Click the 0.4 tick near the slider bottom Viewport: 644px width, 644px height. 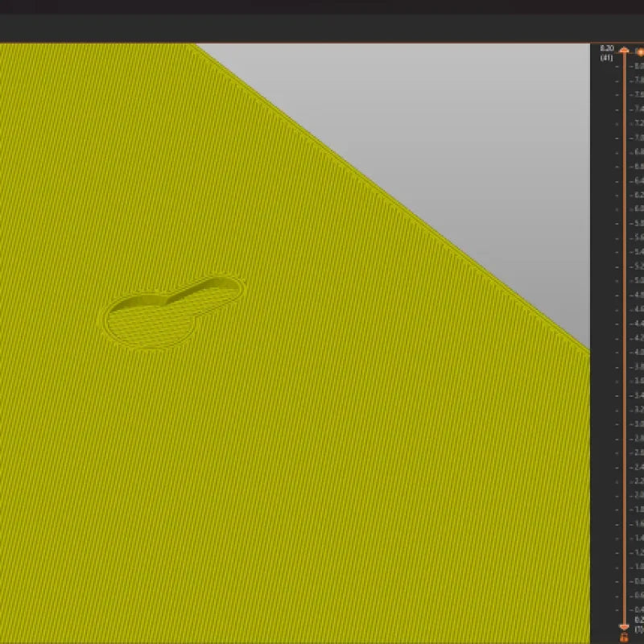pyautogui.click(x=638, y=609)
